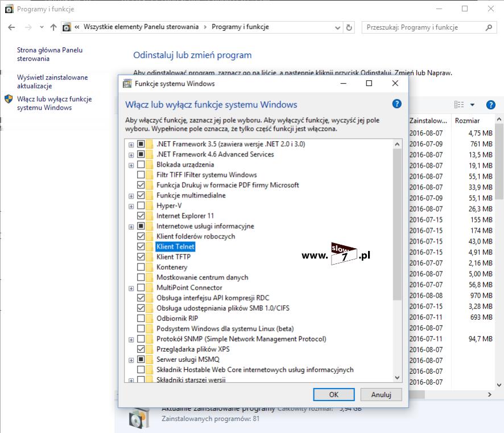Viewport: 504px width, 433px height.
Task: Open Strona główna Panelu sterowania link
Action: pyautogui.click(x=50, y=54)
